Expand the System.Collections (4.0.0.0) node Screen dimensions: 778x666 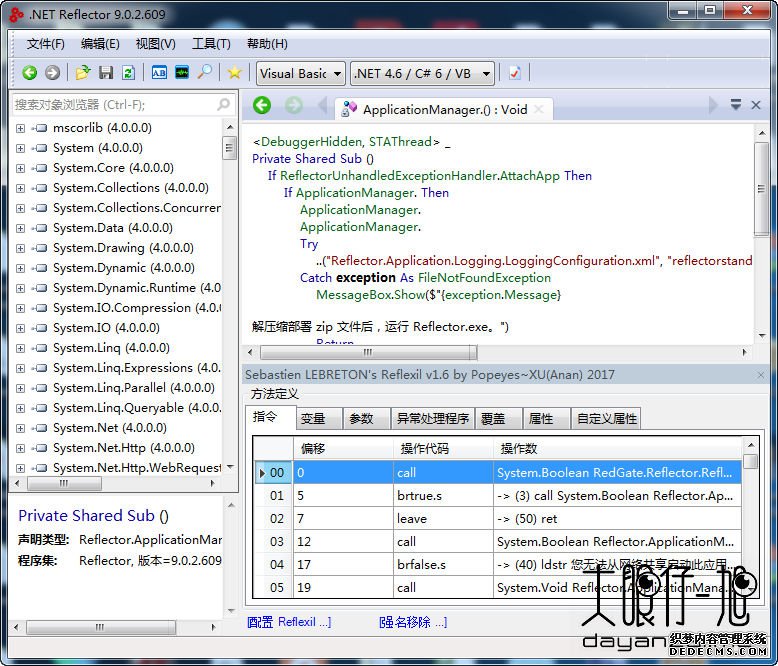[x=20, y=189]
